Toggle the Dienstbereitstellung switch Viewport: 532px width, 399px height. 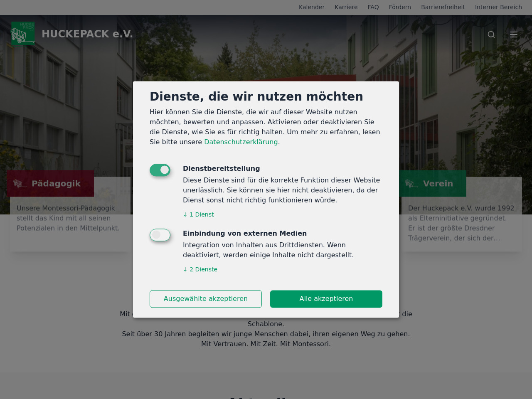click(x=160, y=170)
